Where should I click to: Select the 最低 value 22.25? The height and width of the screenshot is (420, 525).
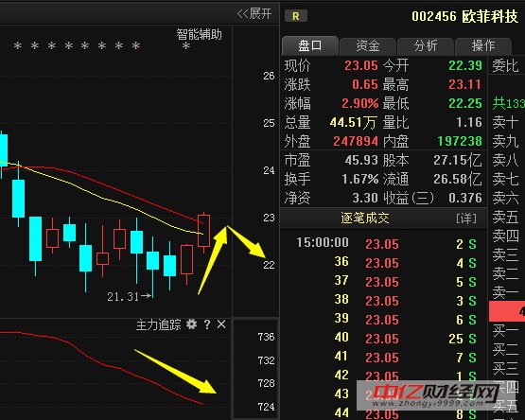coord(465,103)
